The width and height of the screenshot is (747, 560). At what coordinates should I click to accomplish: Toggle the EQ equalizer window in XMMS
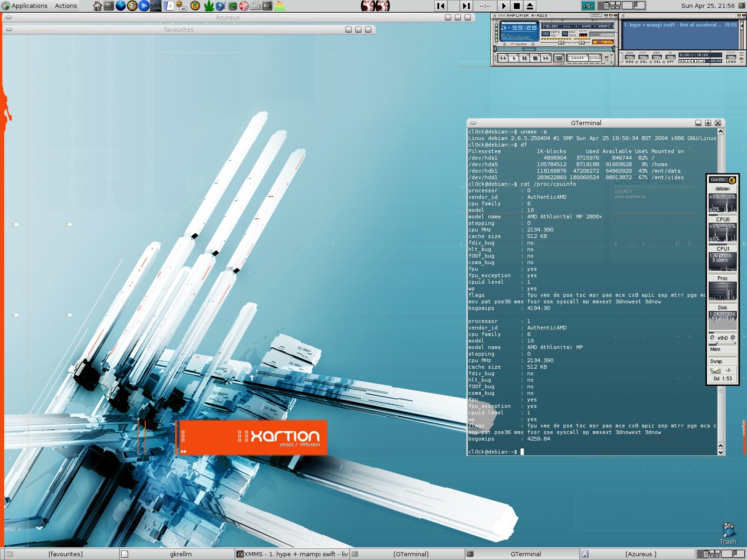tap(599, 42)
